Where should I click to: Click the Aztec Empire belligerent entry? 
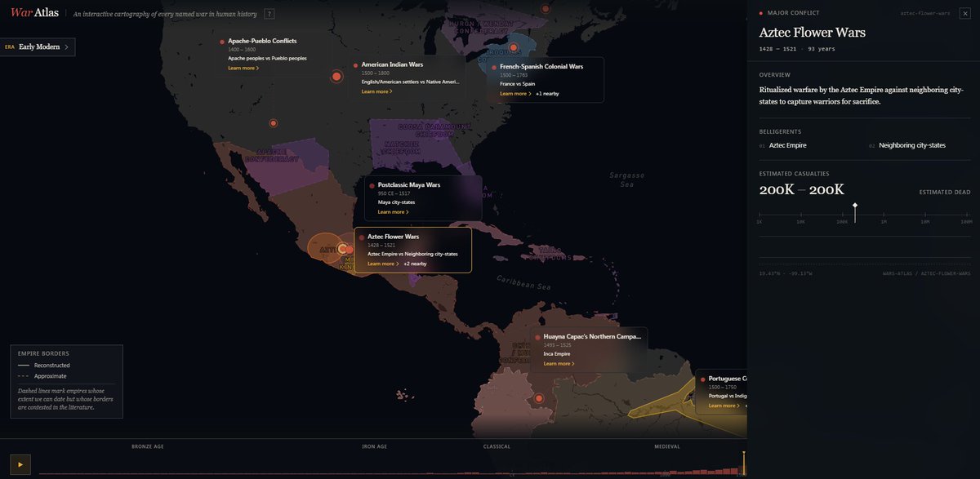788,145
